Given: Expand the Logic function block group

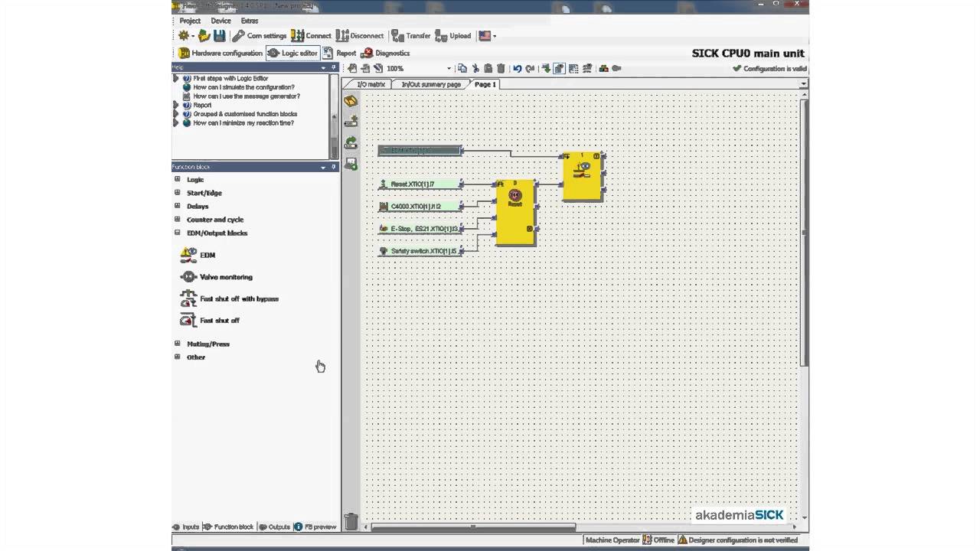Looking at the screenshot, I should click(177, 179).
